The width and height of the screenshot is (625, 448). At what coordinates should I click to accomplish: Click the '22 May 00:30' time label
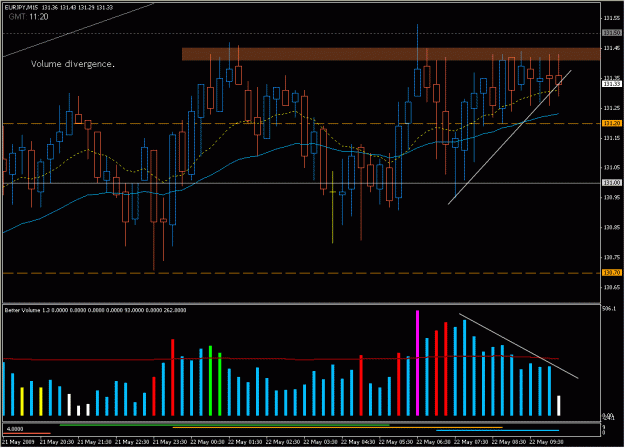[x=207, y=442]
